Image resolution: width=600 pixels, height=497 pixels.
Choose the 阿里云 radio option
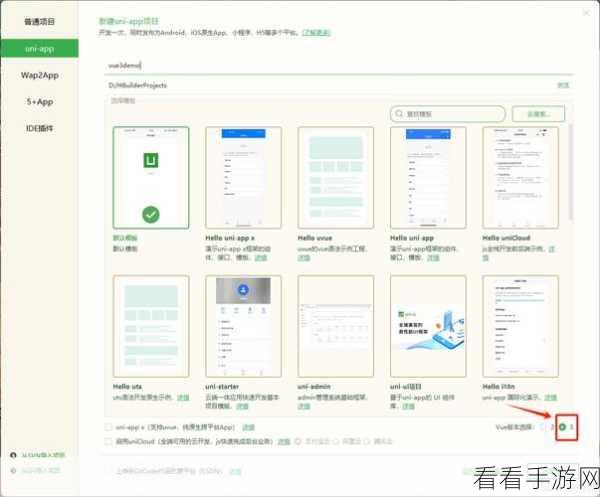coord(336,442)
